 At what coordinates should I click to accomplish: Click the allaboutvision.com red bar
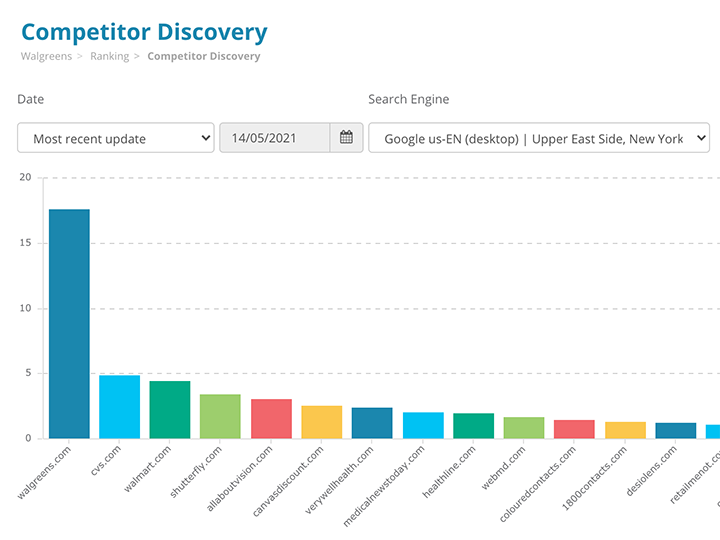[271, 419]
